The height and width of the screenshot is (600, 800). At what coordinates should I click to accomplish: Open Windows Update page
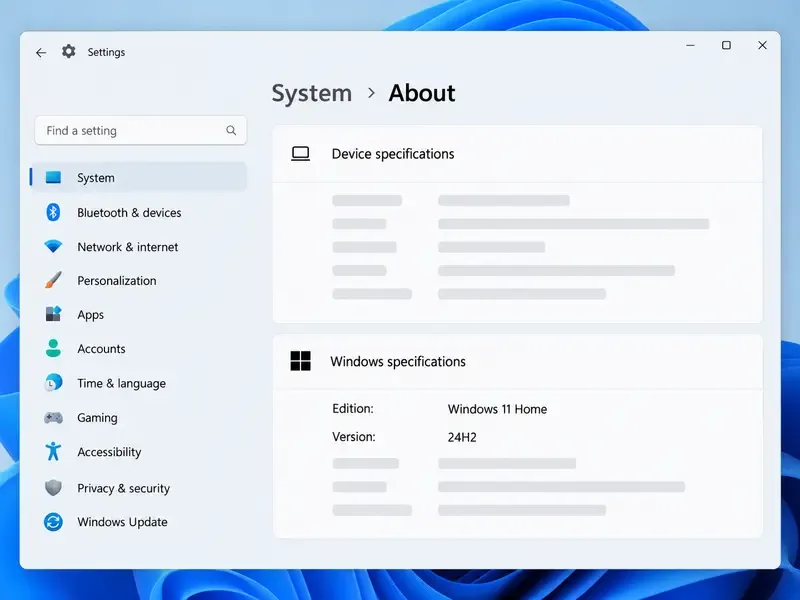138,522
